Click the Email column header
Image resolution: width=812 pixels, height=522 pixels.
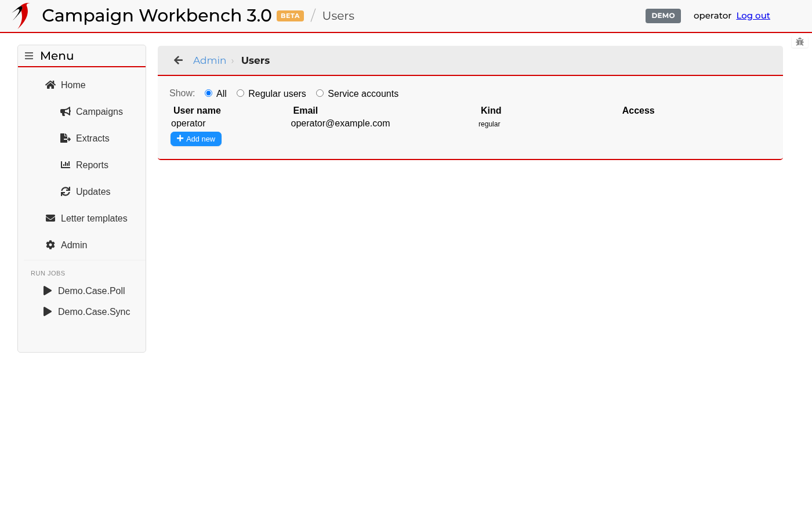(306, 110)
